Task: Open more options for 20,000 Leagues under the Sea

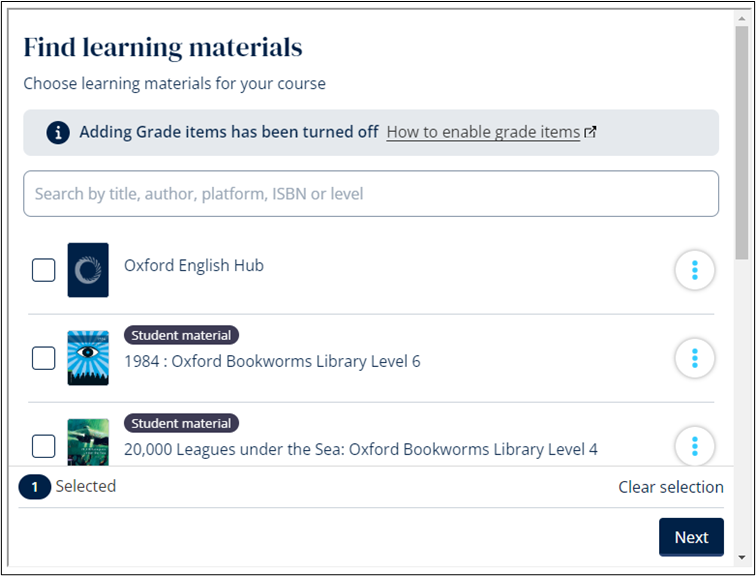Action: tap(694, 446)
